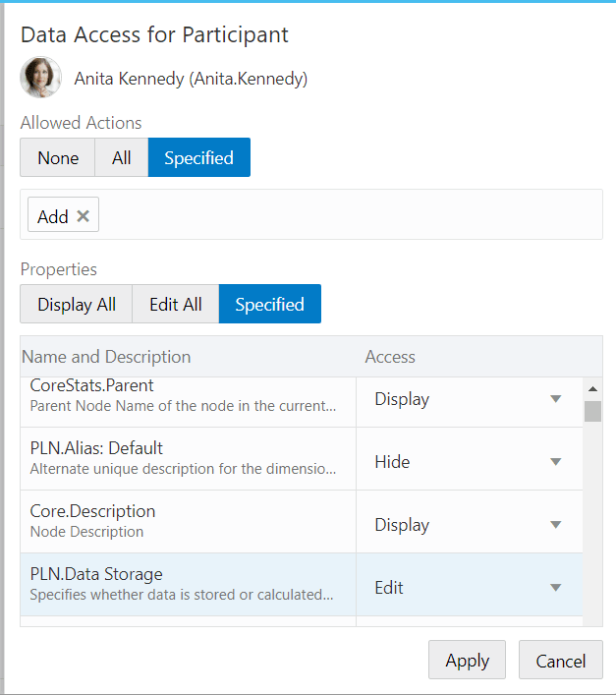Select Display All for Properties

coord(77,305)
